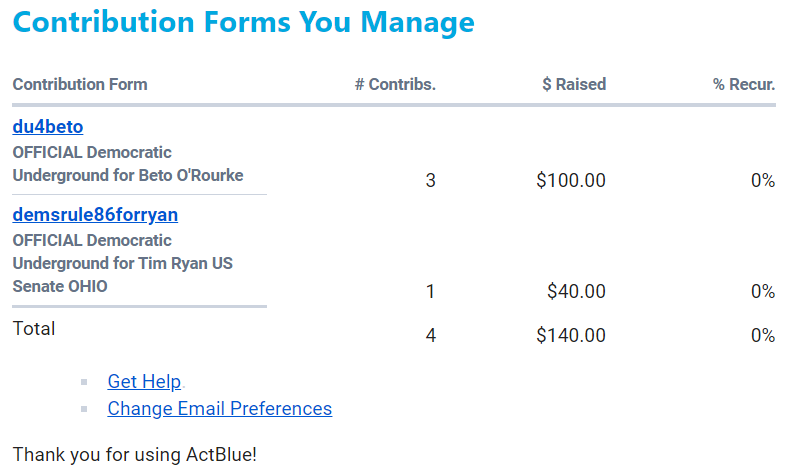The image size is (790, 473).
Task: Click the $100.00 raised amount for du4beto
Action: 571,181
